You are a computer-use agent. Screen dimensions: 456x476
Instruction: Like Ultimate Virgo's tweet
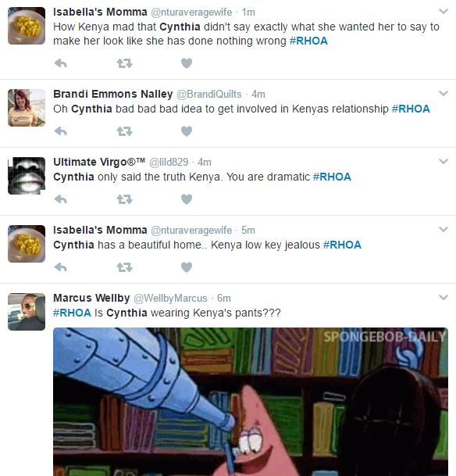pyautogui.click(x=187, y=199)
